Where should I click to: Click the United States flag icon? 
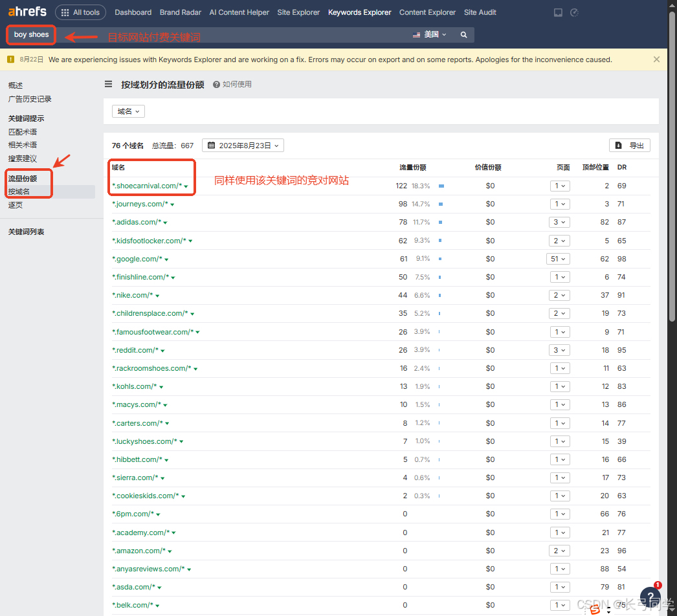point(416,34)
